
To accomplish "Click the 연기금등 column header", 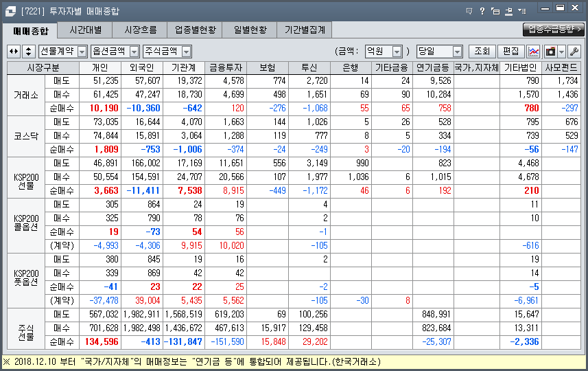I will click(433, 67).
